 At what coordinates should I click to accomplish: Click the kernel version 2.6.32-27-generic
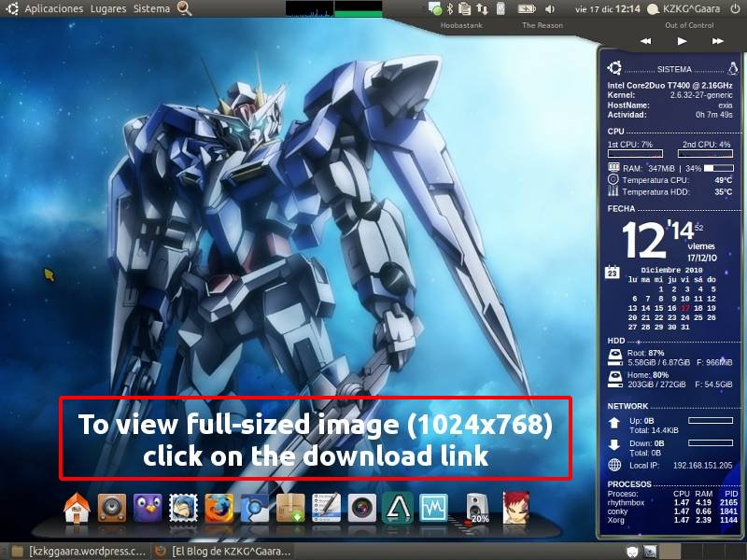pos(701,95)
